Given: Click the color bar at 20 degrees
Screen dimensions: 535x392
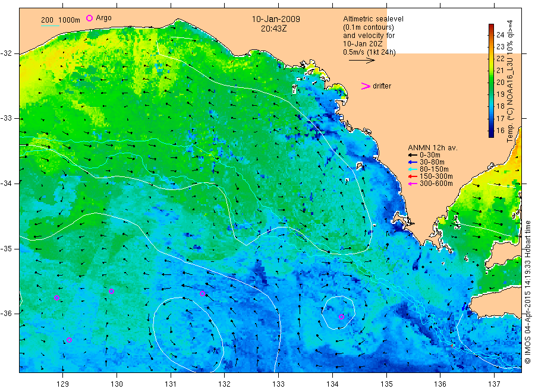Looking at the screenshot, I should pos(491,82).
